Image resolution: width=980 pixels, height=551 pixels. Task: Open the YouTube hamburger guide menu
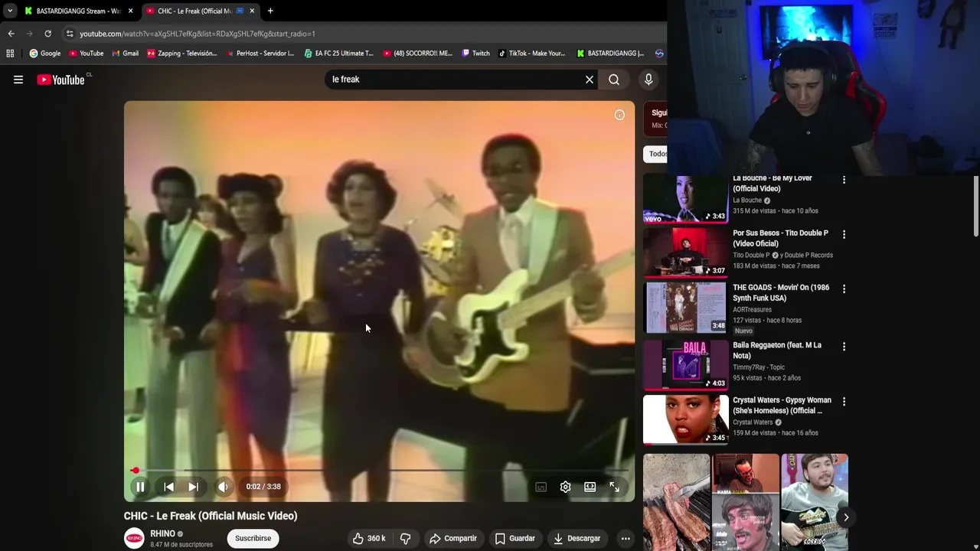click(x=18, y=80)
